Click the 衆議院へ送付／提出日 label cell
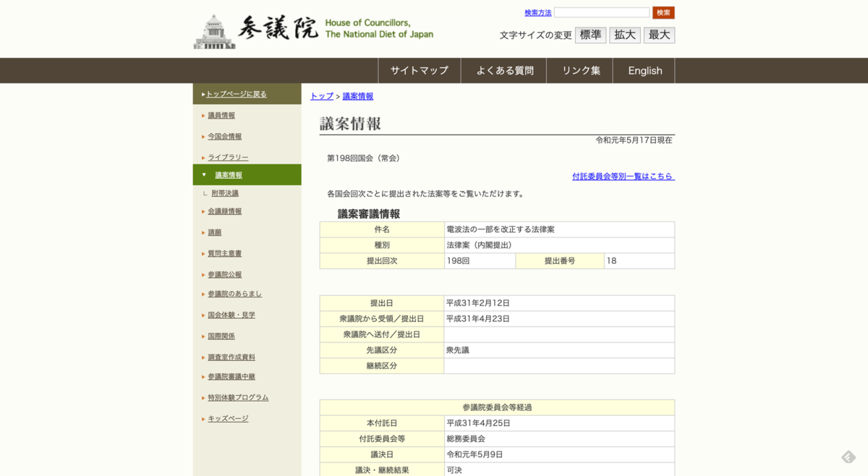Viewport: 868px width, 476px height. 382,334
